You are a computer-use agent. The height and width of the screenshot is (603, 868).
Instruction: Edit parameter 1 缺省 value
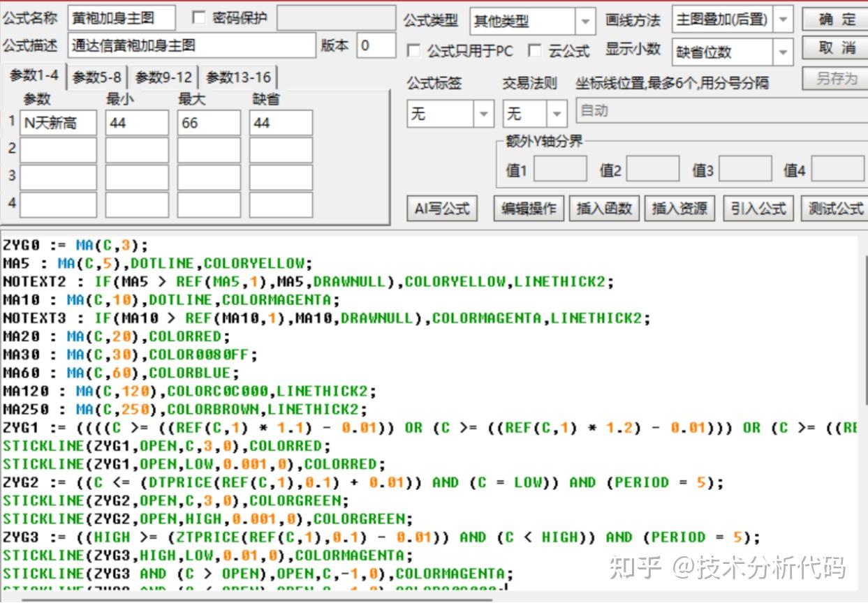(x=281, y=123)
